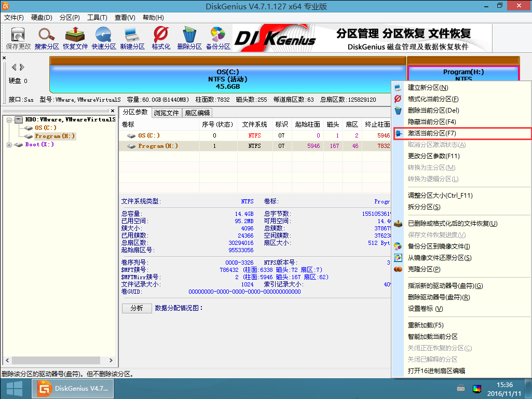532x399 pixels.
Task: Click tree panel scrollbar right arrow
Action: [x=111, y=360]
